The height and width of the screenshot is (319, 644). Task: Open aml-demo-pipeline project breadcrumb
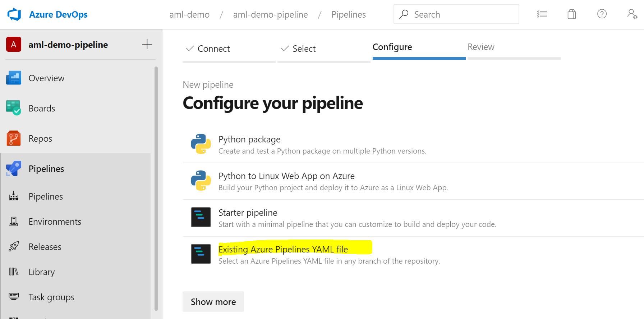click(270, 14)
